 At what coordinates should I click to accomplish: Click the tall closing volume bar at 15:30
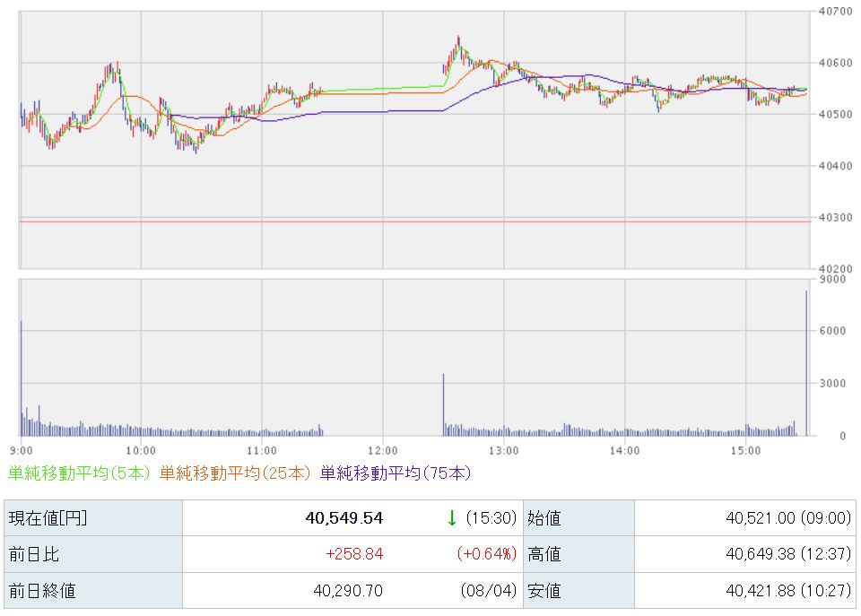click(806, 363)
